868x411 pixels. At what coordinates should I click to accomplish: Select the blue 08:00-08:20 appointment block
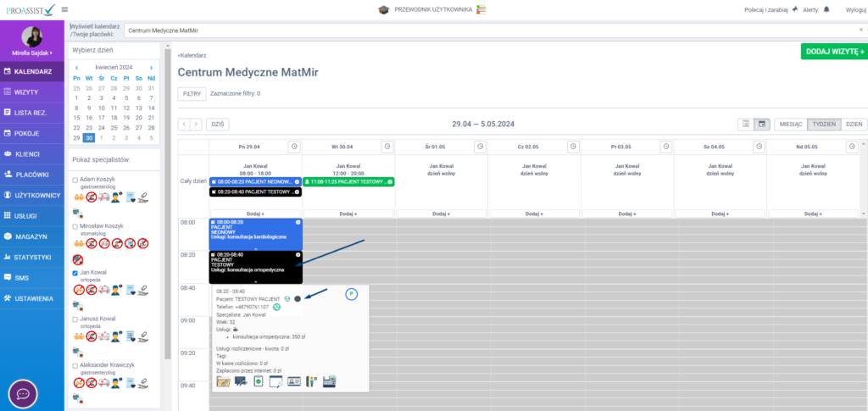pyautogui.click(x=255, y=233)
